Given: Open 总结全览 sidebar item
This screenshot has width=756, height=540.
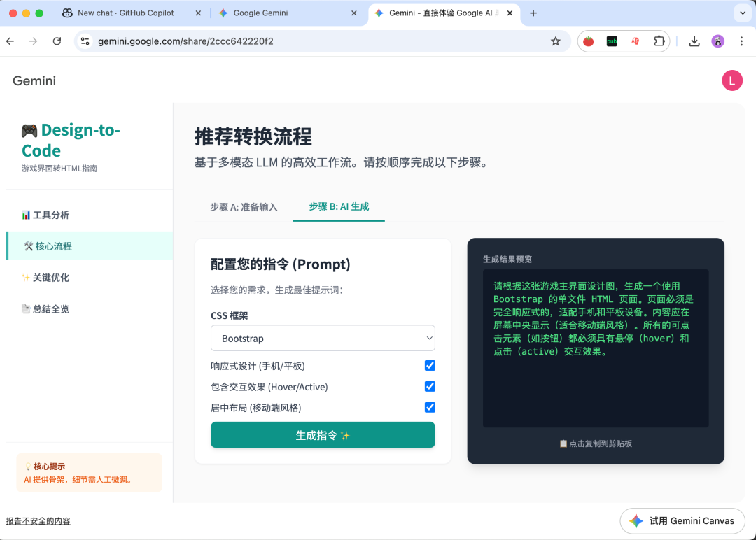Looking at the screenshot, I should coord(89,308).
